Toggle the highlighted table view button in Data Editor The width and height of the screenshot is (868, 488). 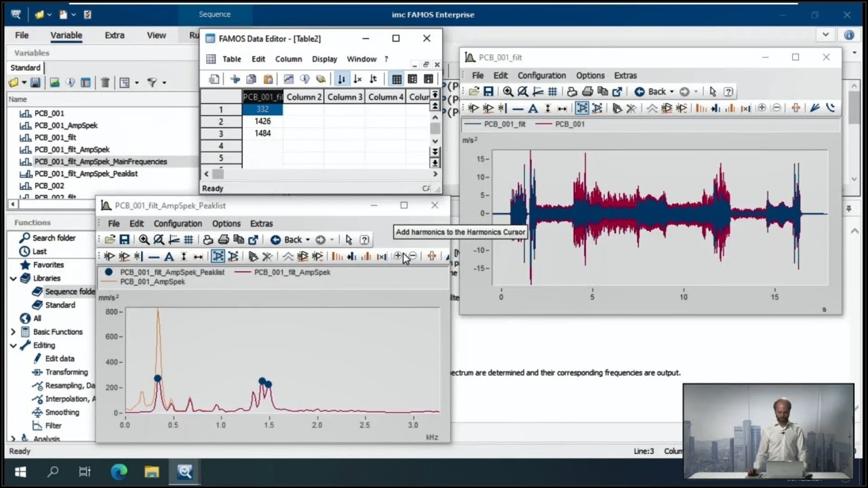pos(397,79)
